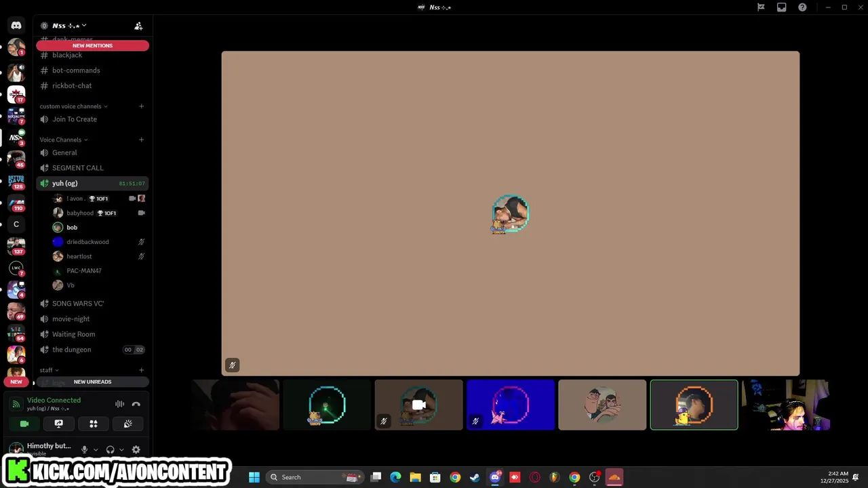The height and width of the screenshot is (488, 868).
Task: Create channel in staff category
Action: pyautogui.click(x=141, y=370)
